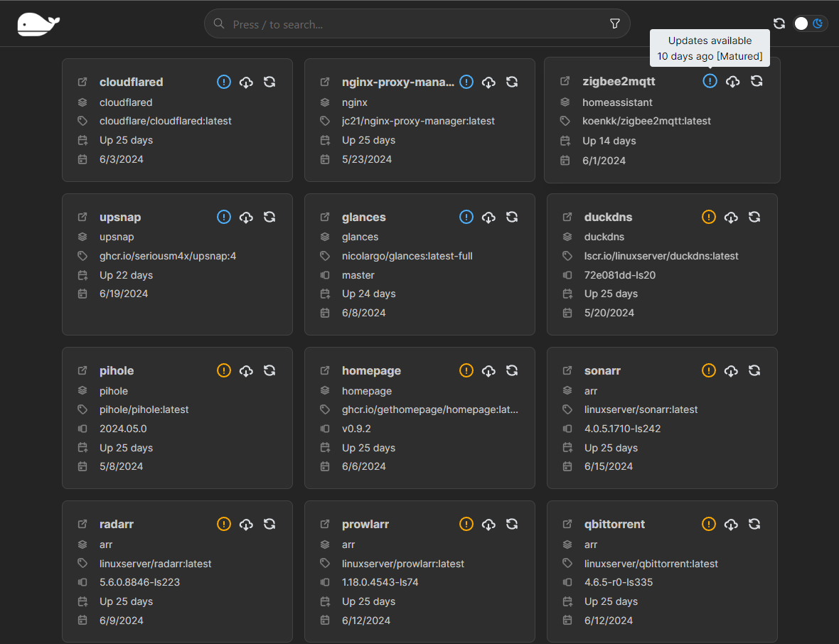The image size is (839, 644).
Task: Open the pihole external link icon
Action: [x=82, y=370]
